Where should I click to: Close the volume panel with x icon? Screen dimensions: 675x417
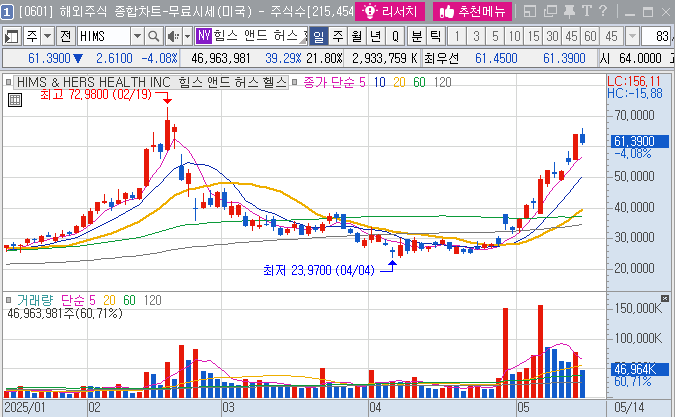pos(665,298)
